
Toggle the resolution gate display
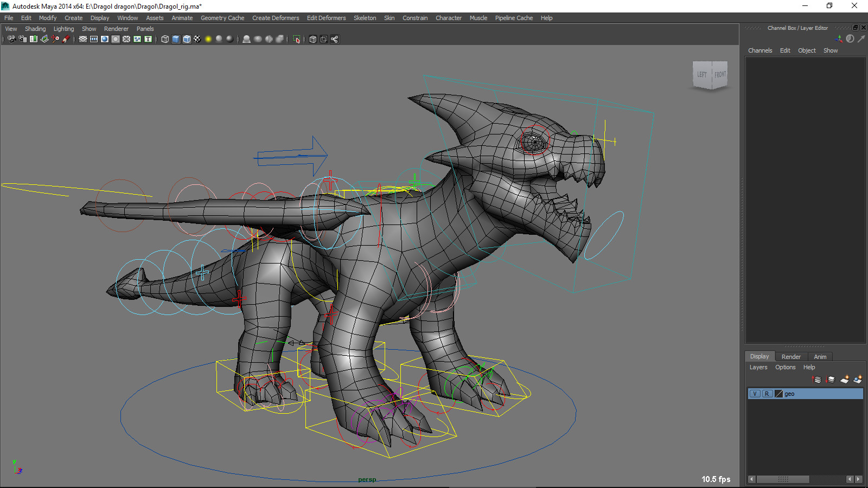[105, 39]
